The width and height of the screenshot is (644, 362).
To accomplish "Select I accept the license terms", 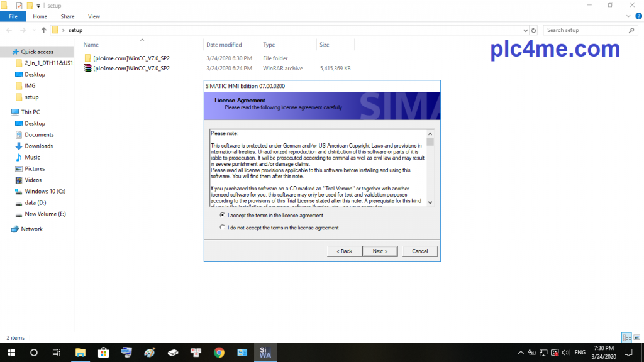I will (x=222, y=215).
